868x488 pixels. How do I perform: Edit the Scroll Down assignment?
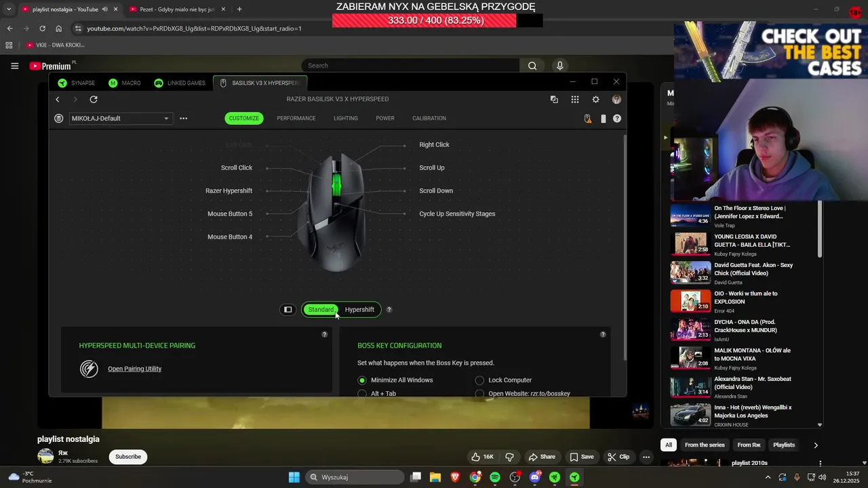tap(436, 191)
